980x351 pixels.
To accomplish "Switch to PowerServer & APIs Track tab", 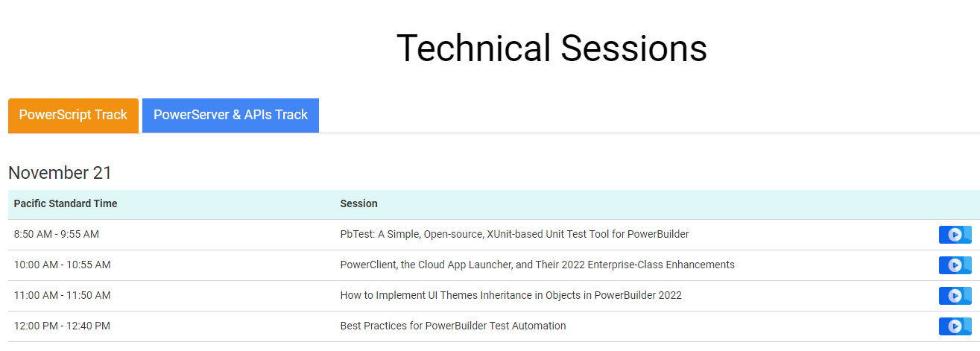I will tap(230, 116).
